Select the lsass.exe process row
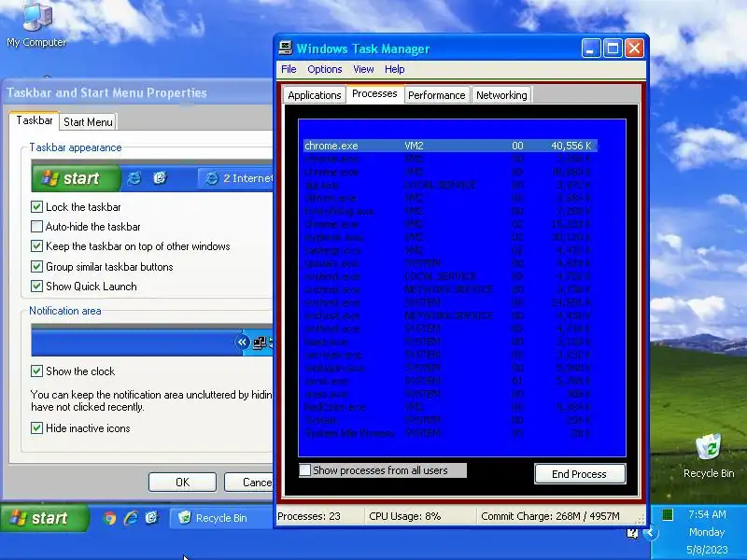This screenshot has height=560, width=747. point(450,342)
